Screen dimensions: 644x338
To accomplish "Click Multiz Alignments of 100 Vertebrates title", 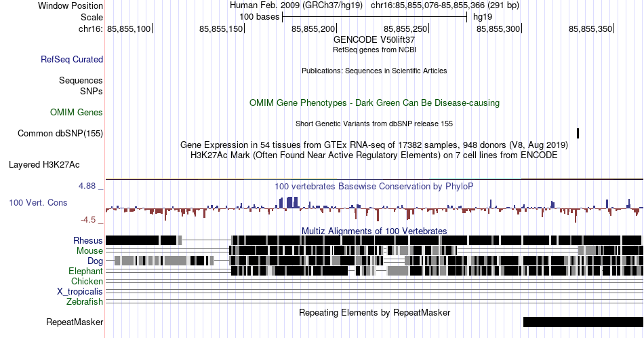I will 374,231.
